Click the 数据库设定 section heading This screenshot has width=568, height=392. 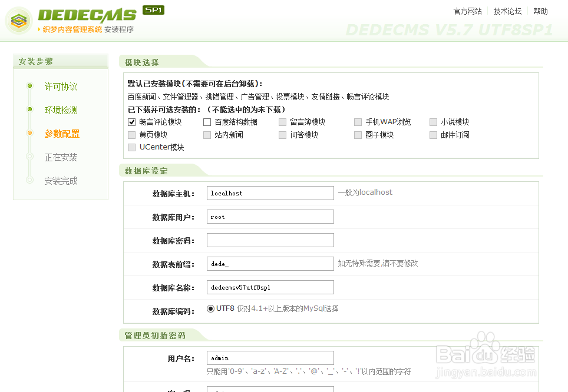(146, 171)
